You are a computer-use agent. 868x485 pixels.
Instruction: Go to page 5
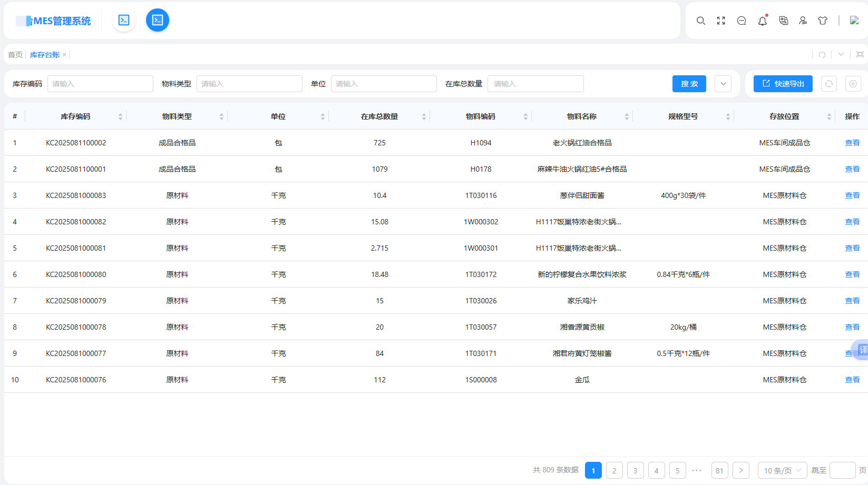tap(678, 470)
